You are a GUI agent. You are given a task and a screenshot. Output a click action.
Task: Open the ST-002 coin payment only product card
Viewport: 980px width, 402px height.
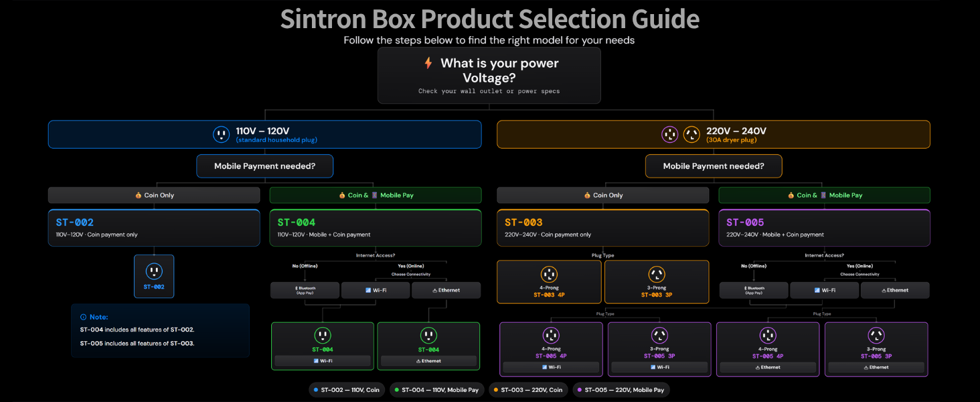click(154, 228)
